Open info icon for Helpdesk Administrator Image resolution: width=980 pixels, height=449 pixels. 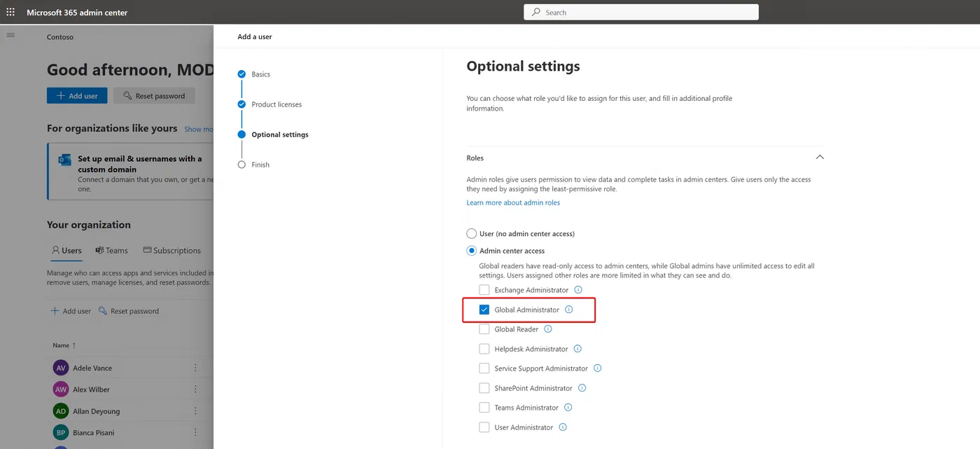click(x=577, y=349)
